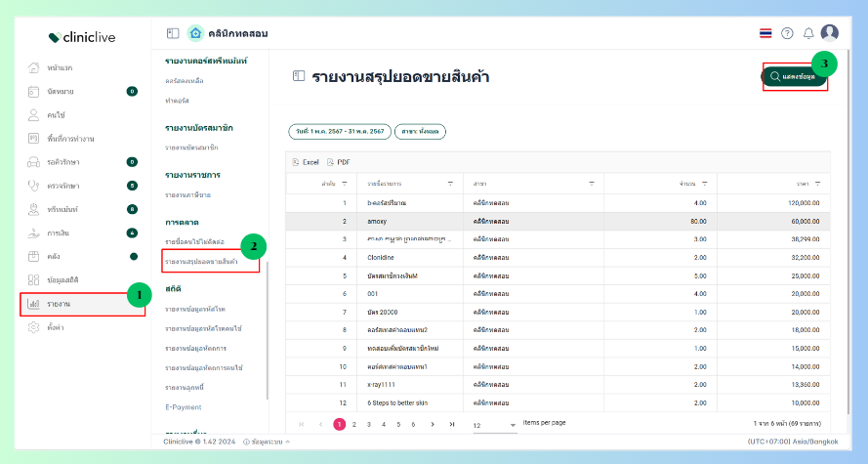Open filter for สาขา (branch) column

(592, 184)
